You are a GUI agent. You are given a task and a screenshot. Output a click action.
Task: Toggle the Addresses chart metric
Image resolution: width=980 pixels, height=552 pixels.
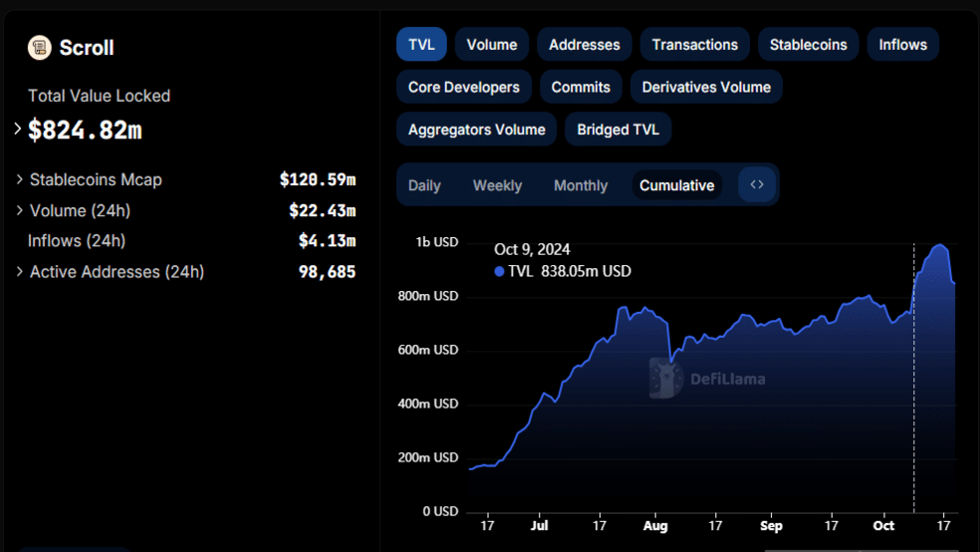coord(585,45)
